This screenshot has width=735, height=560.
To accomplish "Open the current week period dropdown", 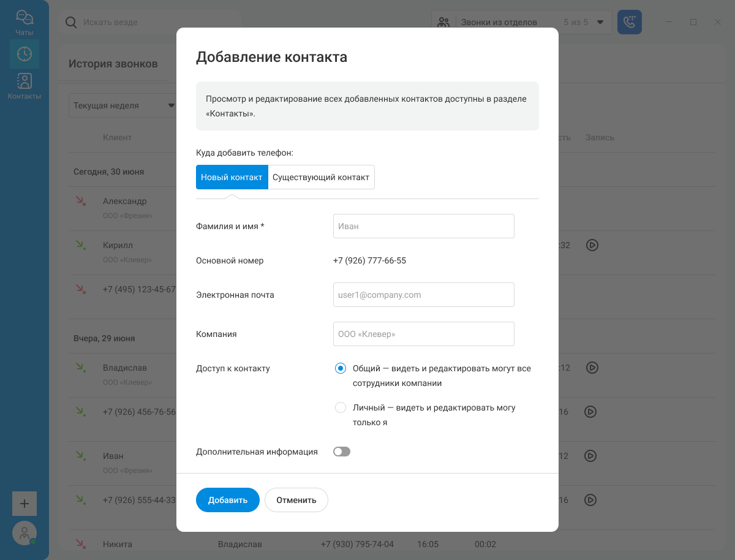I will 123,105.
